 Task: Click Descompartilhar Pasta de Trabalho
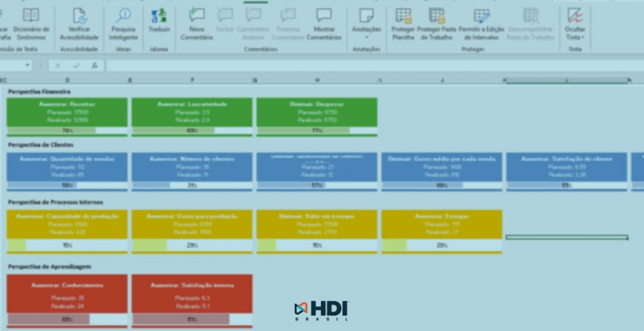click(x=531, y=24)
